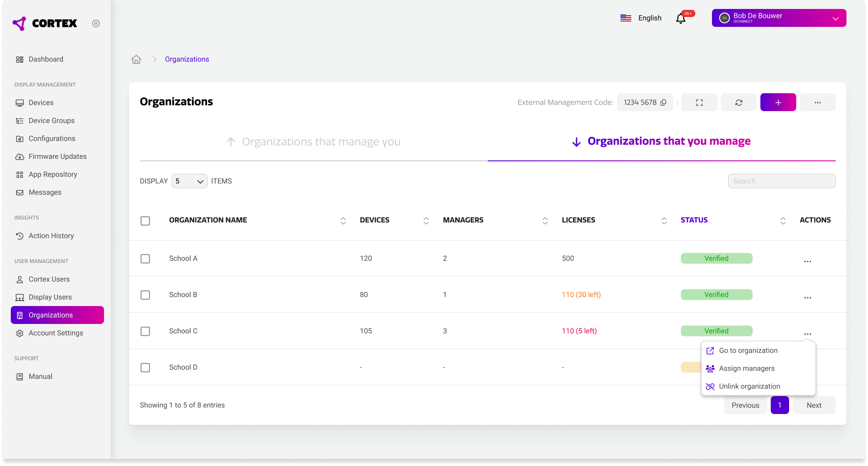Click the Verified status badge for School A

(716, 258)
